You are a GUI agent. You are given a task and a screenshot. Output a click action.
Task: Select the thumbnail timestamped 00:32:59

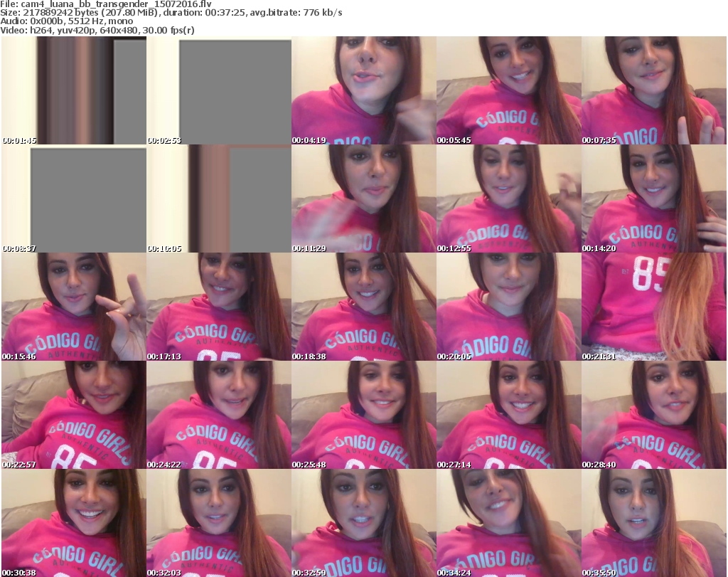[x=364, y=523]
